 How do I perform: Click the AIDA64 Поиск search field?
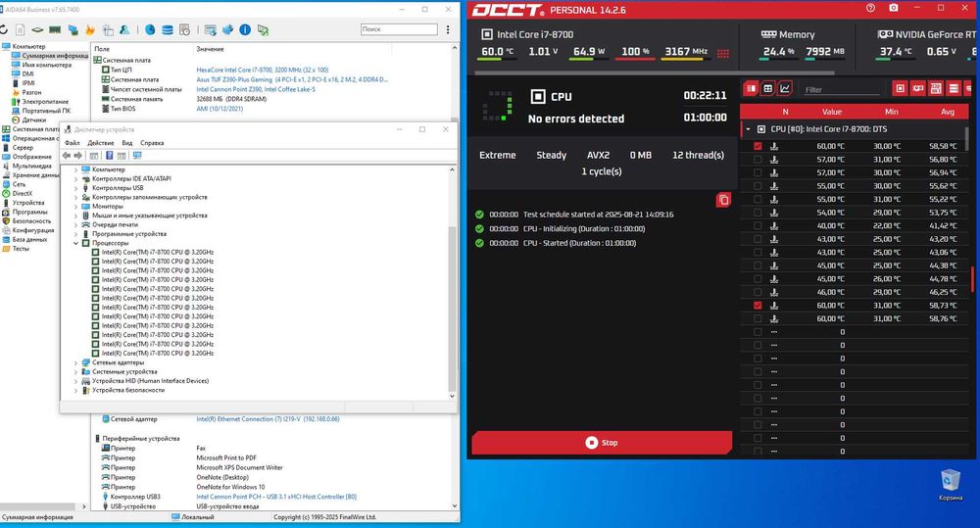399,29
